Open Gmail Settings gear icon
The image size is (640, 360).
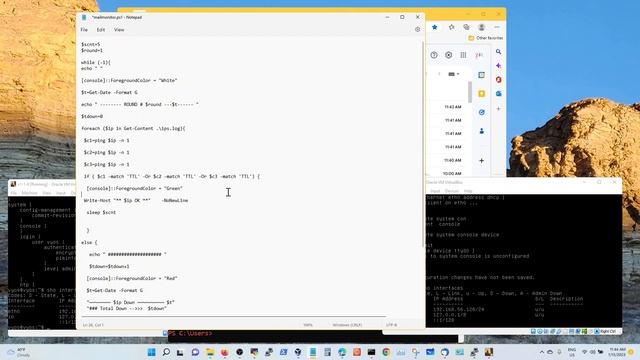coord(449,55)
